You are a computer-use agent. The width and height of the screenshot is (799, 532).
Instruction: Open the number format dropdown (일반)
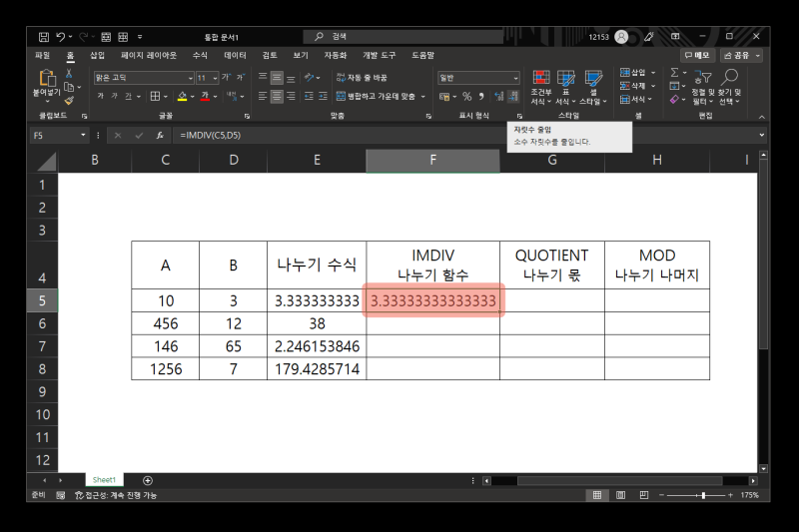click(515, 78)
